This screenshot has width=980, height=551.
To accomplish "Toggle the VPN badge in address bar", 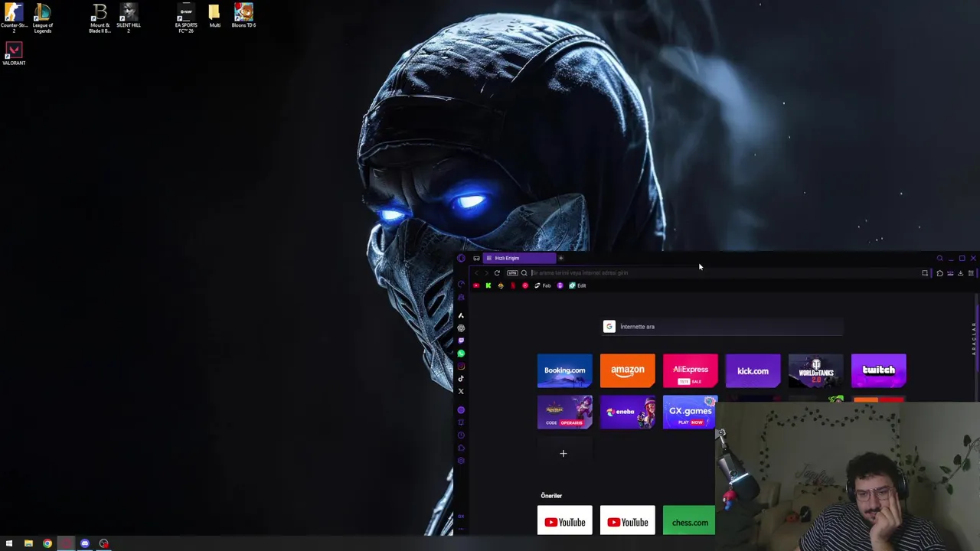I will point(512,272).
